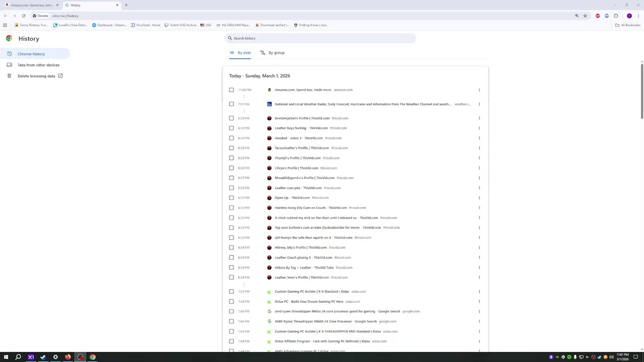This screenshot has height=362, width=644.
Task: Open the settings gear on the taskbar
Action: (x=55, y=357)
